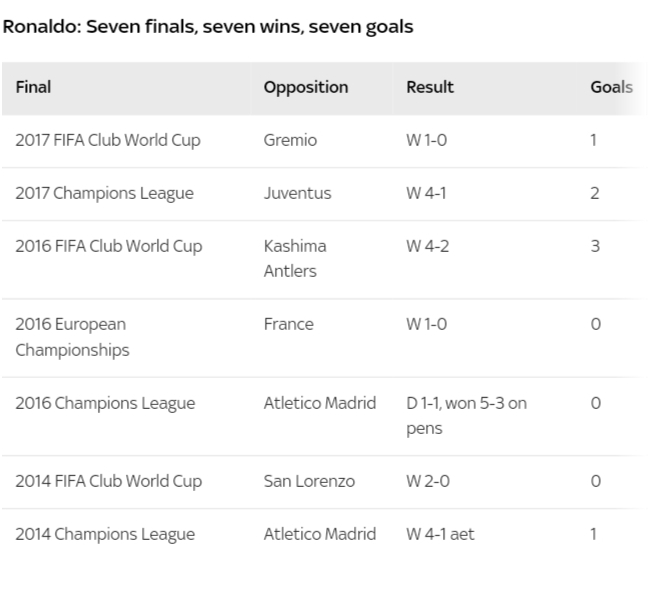
Task: Select the San Lorenzo opposition cell
Action: coord(309,481)
